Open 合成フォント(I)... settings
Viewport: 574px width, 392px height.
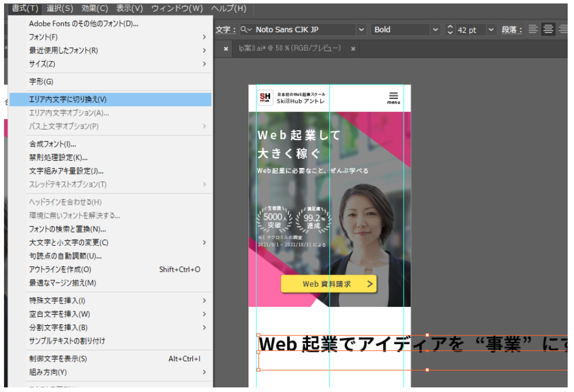[110, 144]
